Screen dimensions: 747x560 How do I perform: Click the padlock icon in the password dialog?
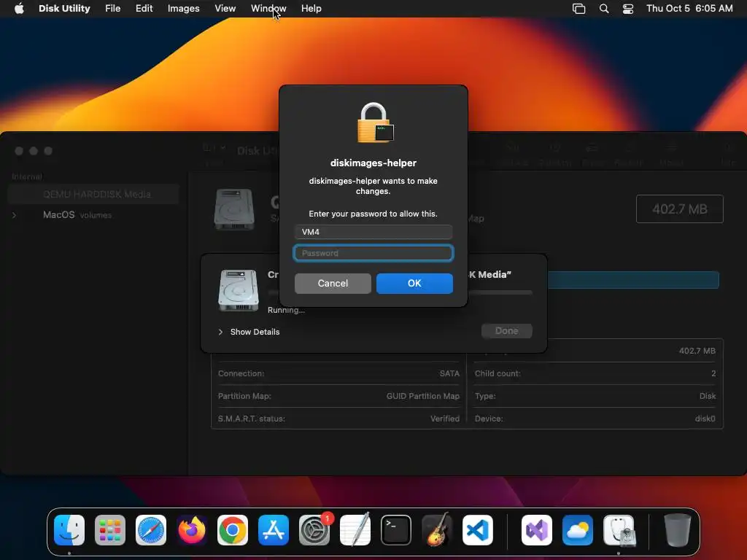375,122
